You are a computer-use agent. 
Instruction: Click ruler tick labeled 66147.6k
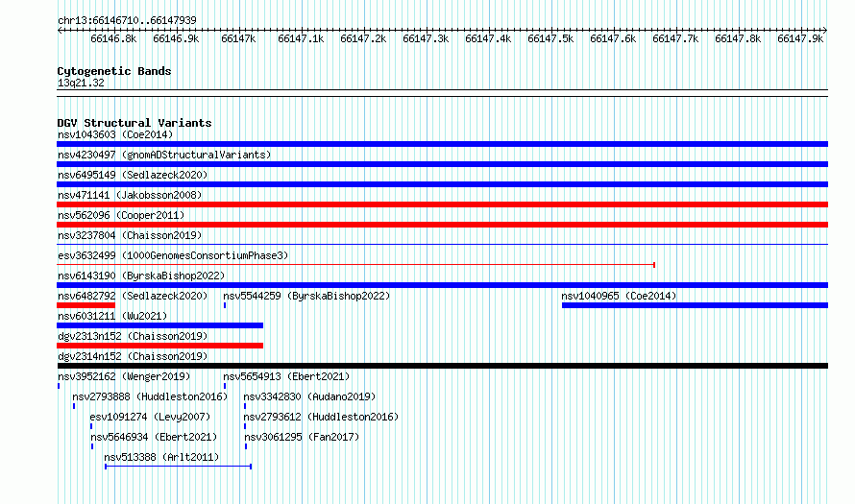(x=613, y=38)
